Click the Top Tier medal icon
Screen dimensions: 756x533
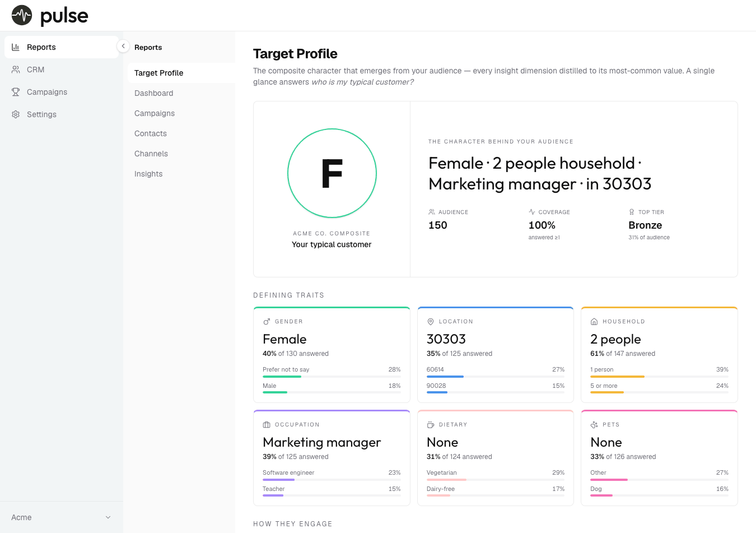tap(632, 212)
